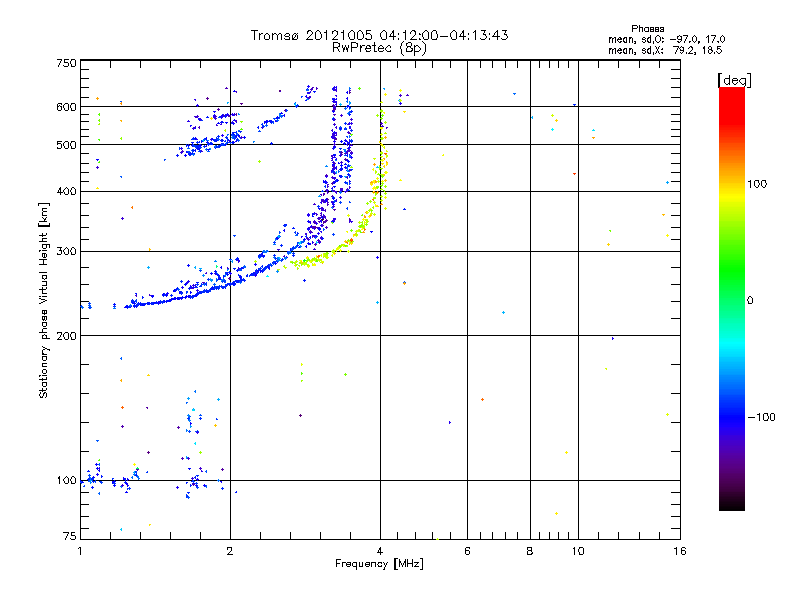800x600 pixels.
Task: Click the x-axis tick label '8'
Action: pyautogui.click(x=530, y=551)
